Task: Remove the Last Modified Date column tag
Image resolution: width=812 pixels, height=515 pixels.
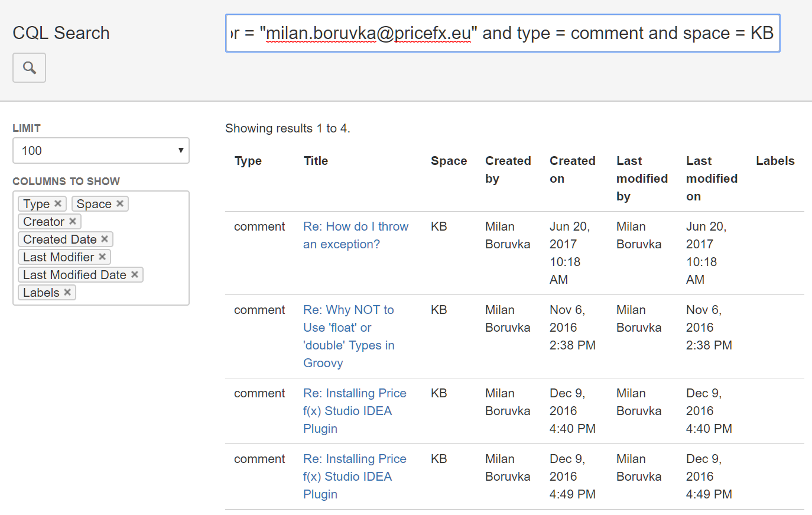Action: (x=135, y=274)
